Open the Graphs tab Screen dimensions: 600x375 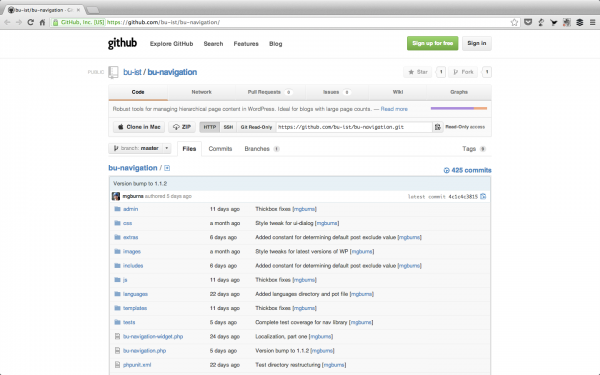pyautogui.click(x=459, y=92)
